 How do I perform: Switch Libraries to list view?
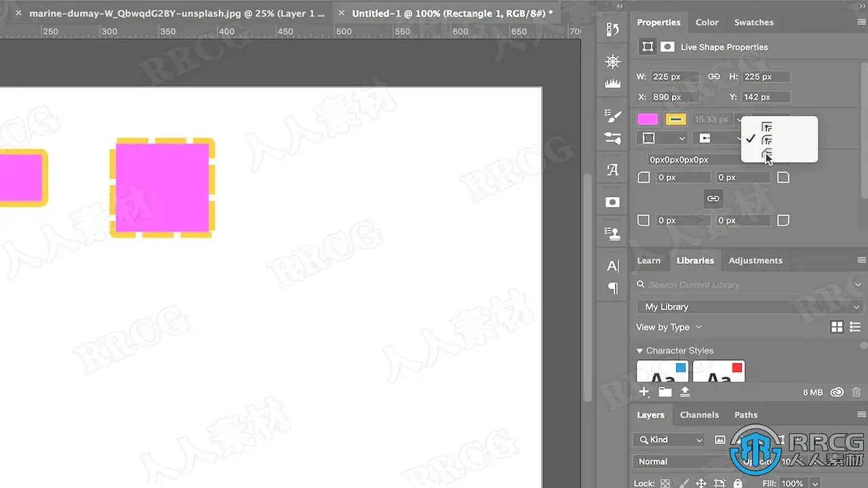[855, 327]
